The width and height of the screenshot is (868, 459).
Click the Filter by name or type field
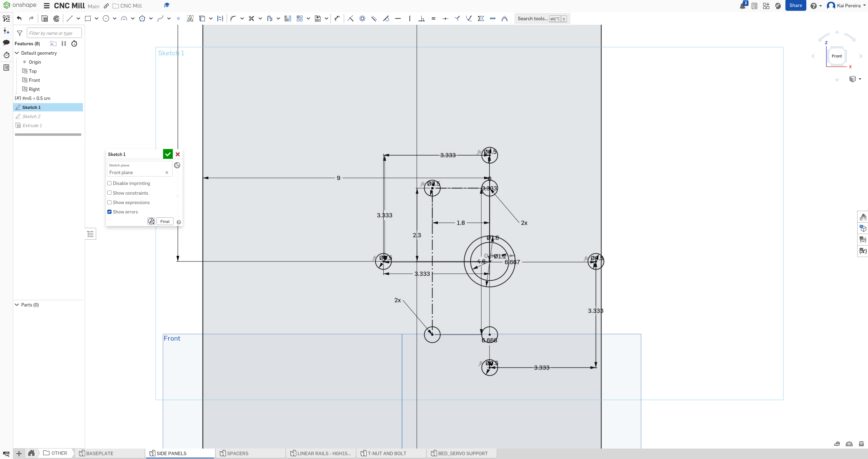coord(54,33)
